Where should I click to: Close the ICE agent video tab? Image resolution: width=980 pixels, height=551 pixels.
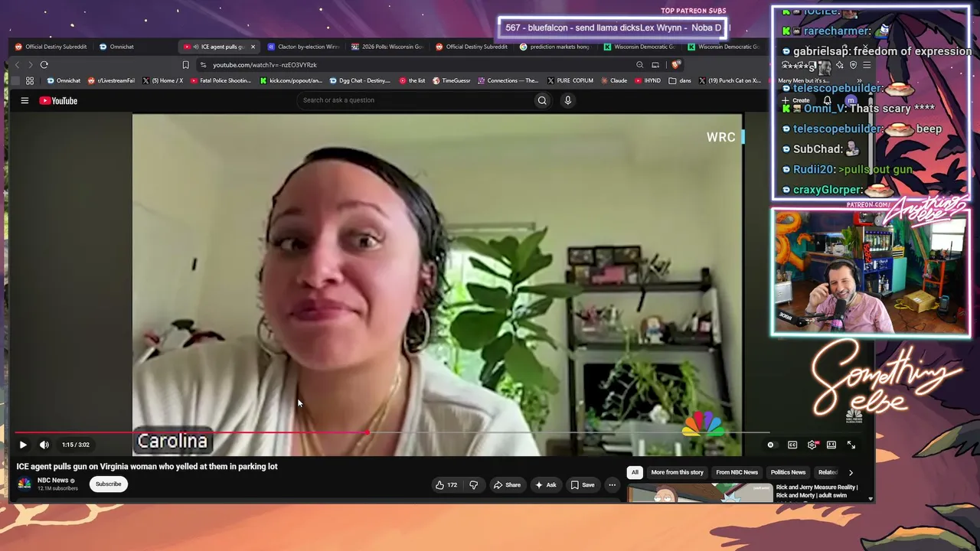coord(253,47)
